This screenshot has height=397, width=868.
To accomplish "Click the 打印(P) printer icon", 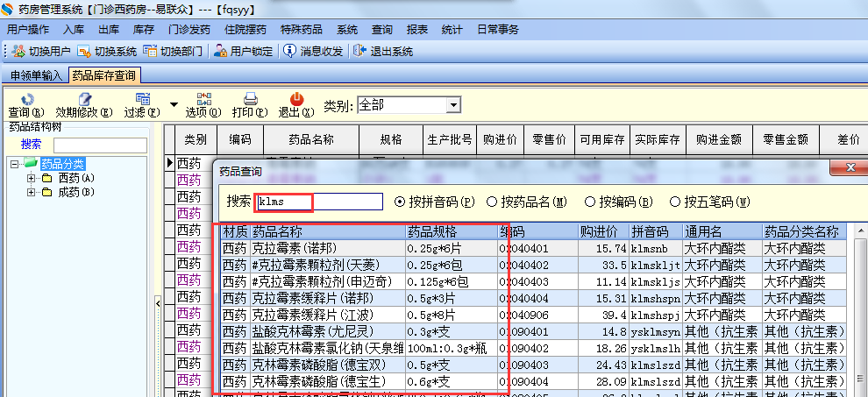I will 251,99.
